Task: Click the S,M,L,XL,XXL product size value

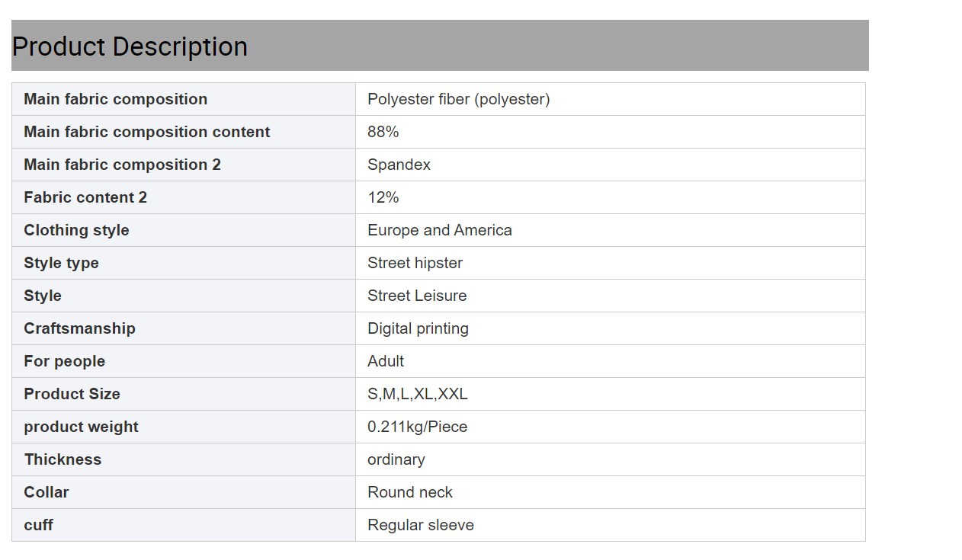Action: click(417, 394)
